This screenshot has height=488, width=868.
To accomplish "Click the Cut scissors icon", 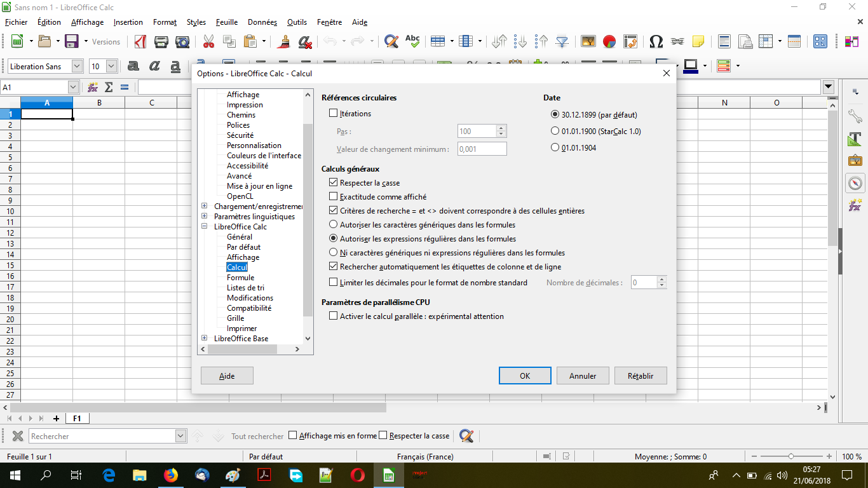I will 208,41.
